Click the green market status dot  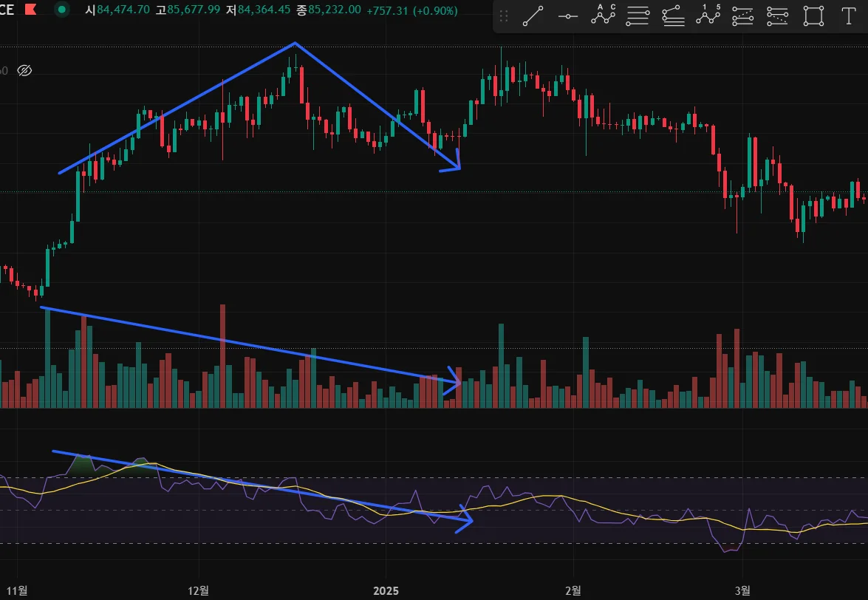click(x=62, y=10)
